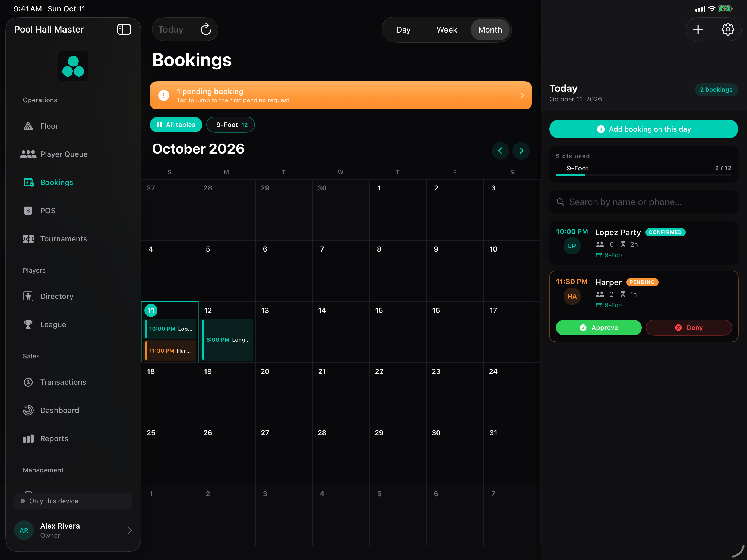Click Add booking on this day

(x=643, y=129)
